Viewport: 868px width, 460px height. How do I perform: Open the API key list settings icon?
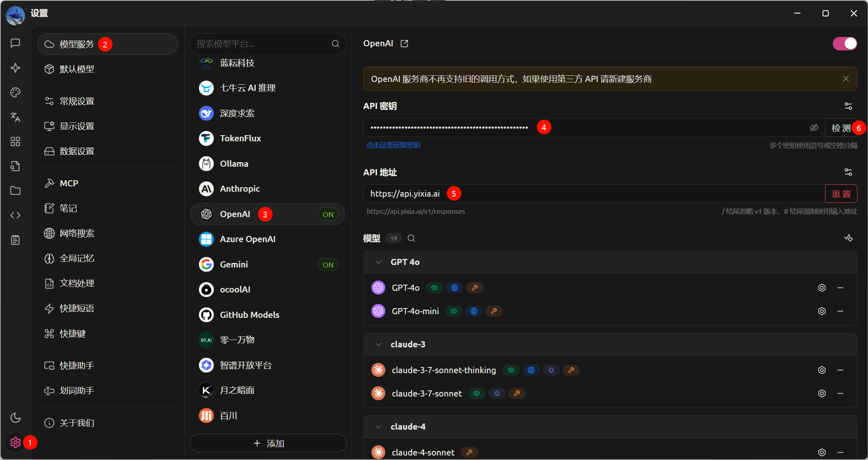tap(848, 106)
